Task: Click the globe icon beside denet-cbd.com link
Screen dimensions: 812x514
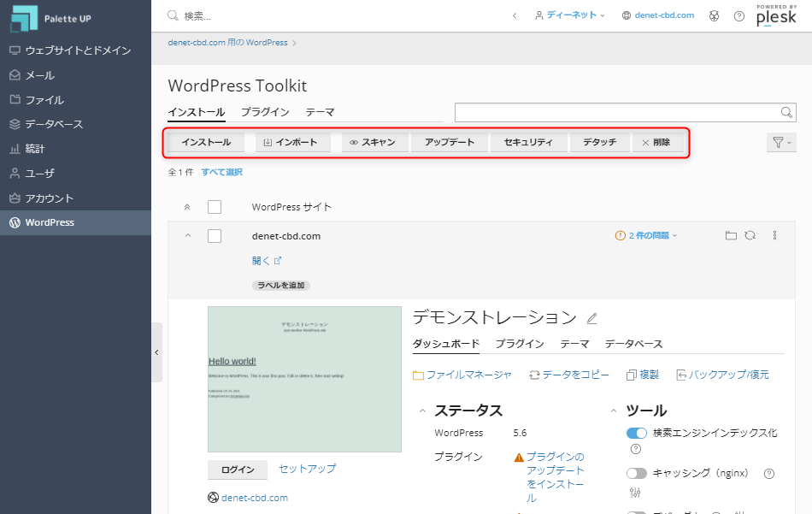Action: 213,498
